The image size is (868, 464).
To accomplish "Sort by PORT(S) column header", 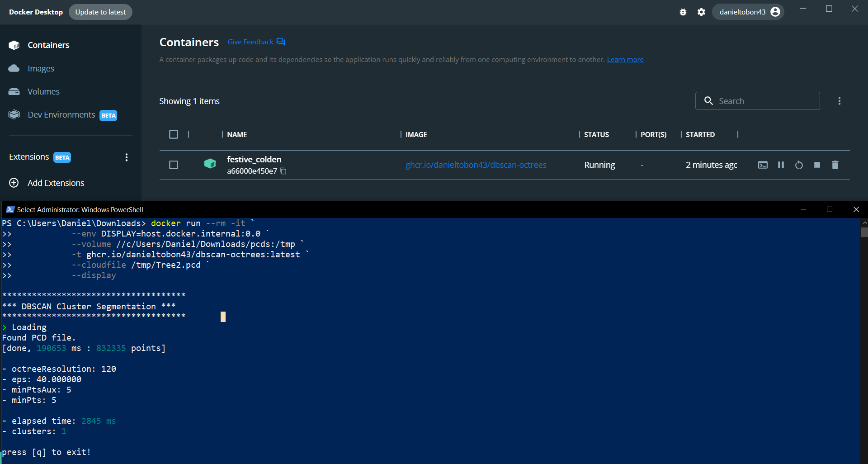I will (x=654, y=135).
